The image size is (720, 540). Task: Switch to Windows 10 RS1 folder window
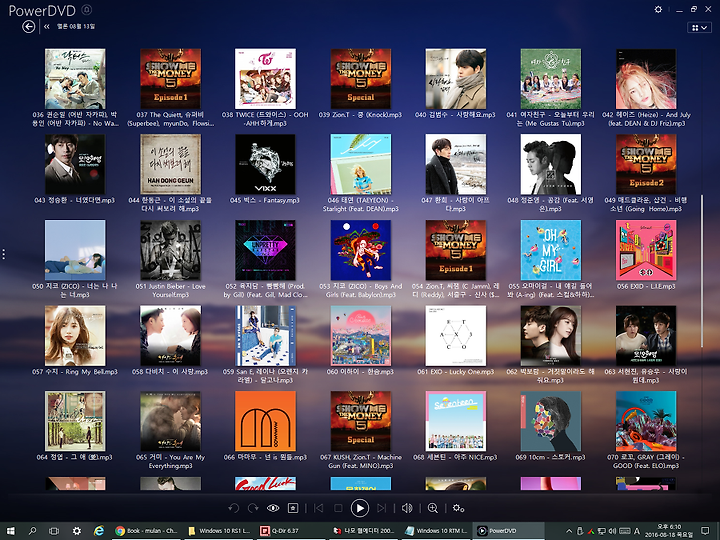click(219, 531)
